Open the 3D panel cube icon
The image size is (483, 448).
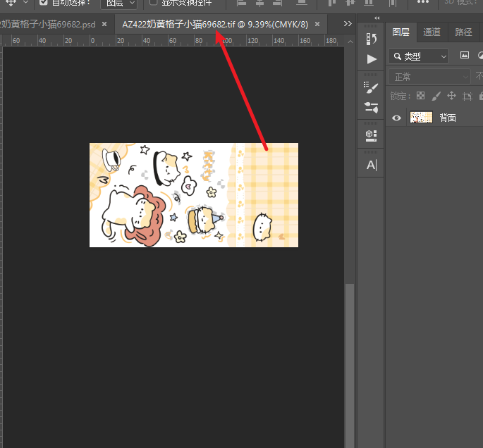coord(371,136)
